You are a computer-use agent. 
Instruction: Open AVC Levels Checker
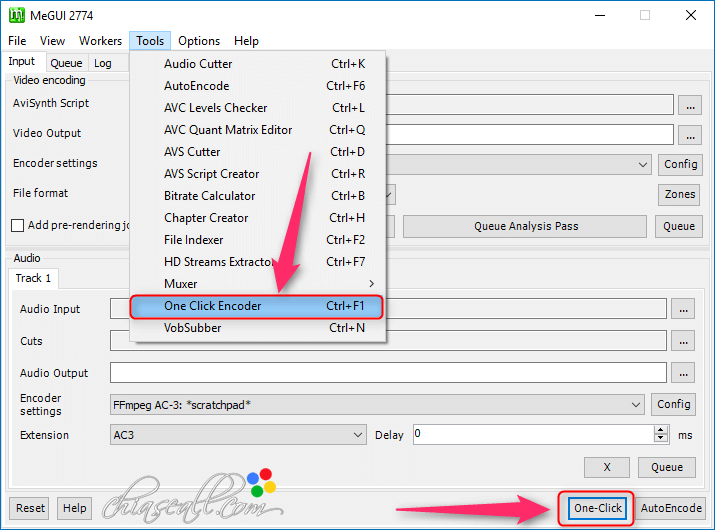tap(258, 108)
